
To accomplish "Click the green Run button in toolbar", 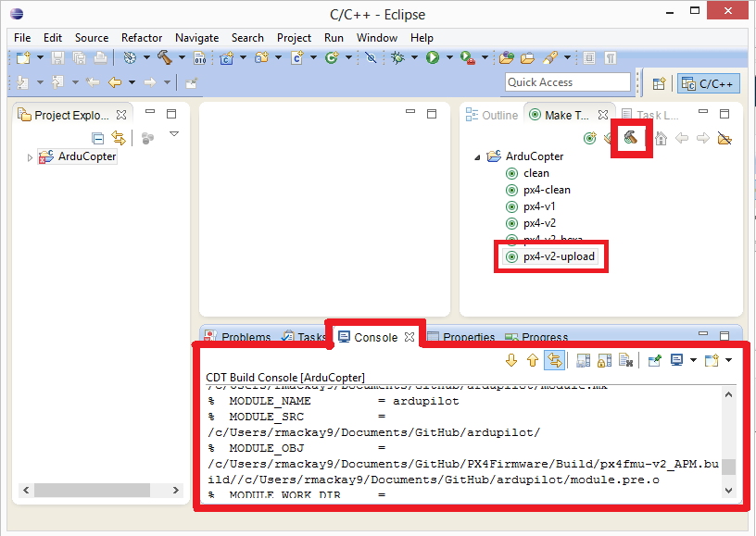I will tap(432, 57).
